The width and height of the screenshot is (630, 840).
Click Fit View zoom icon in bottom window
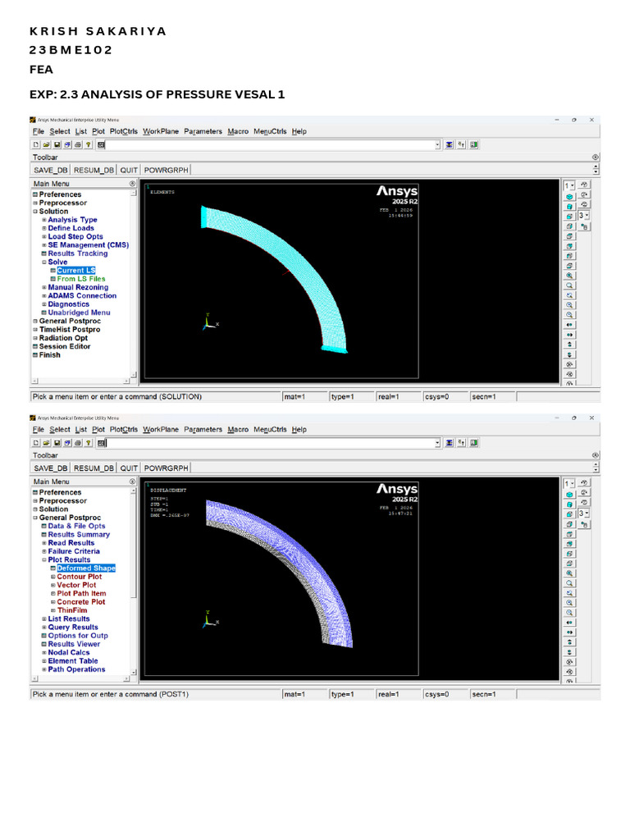point(569,573)
